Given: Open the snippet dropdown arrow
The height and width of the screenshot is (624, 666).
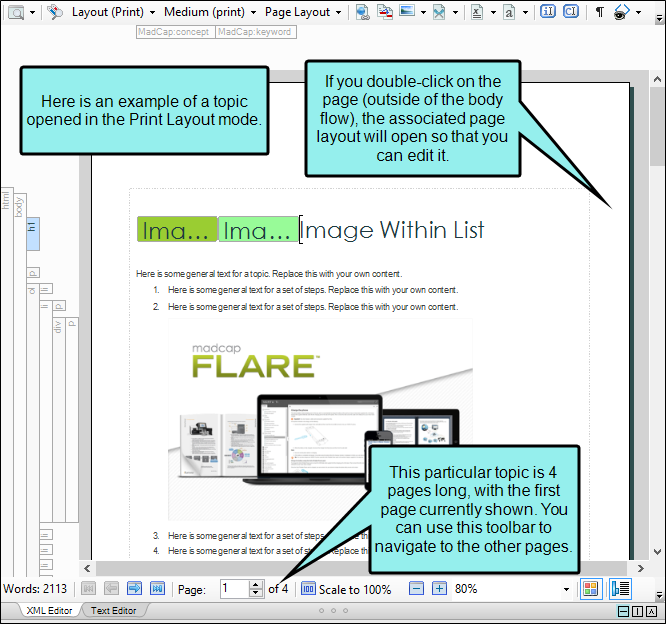Looking at the screenshot, I should 455,13.
